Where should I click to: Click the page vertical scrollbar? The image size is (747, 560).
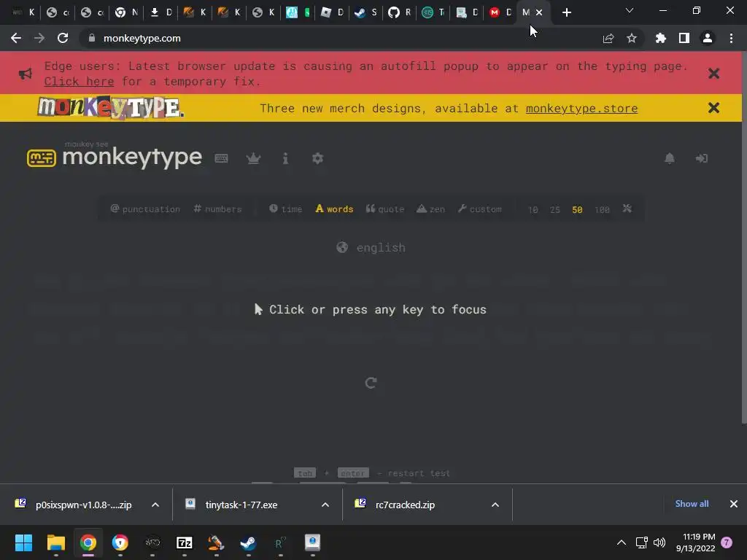(x=744, y=237)
